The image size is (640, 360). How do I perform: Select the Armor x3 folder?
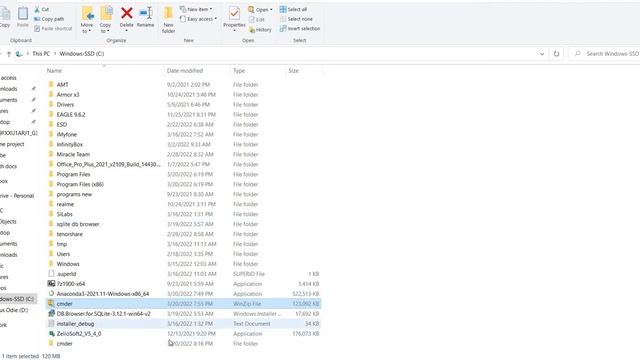coord(68,94)
